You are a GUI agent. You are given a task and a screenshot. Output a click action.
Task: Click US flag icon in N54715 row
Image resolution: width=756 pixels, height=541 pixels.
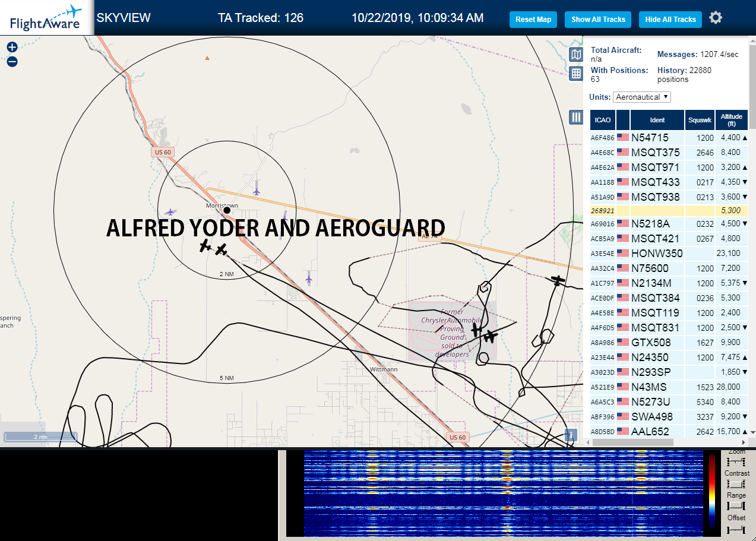(623, 137)
